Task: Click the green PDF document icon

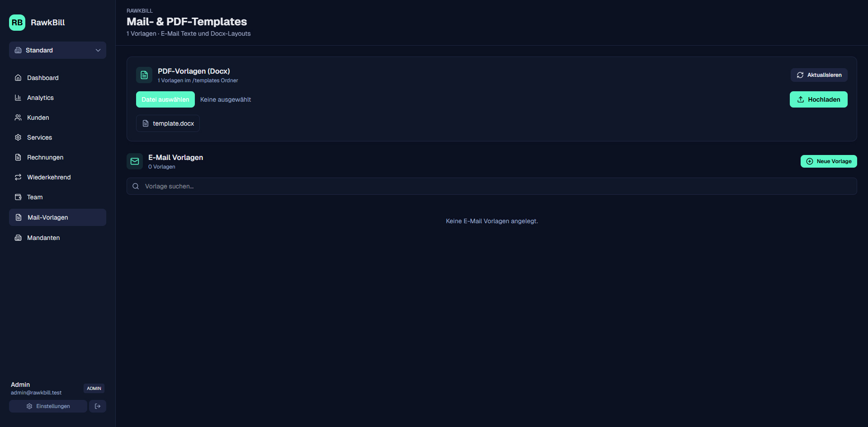Action: click(144, 75)
